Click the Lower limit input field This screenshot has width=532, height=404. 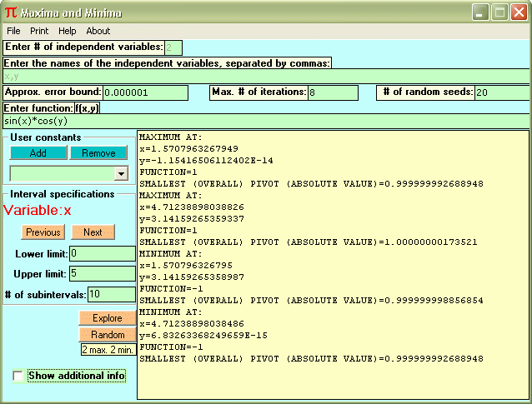pos(102,253)
